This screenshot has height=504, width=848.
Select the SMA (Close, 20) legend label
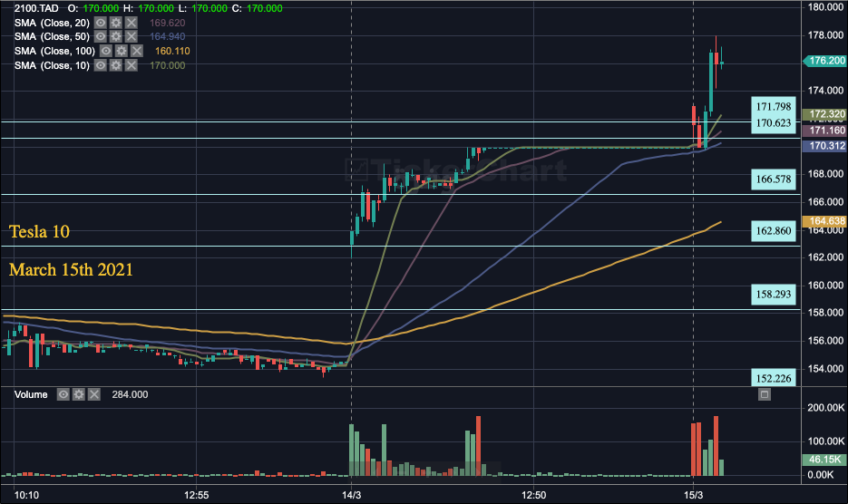point(52,23)
